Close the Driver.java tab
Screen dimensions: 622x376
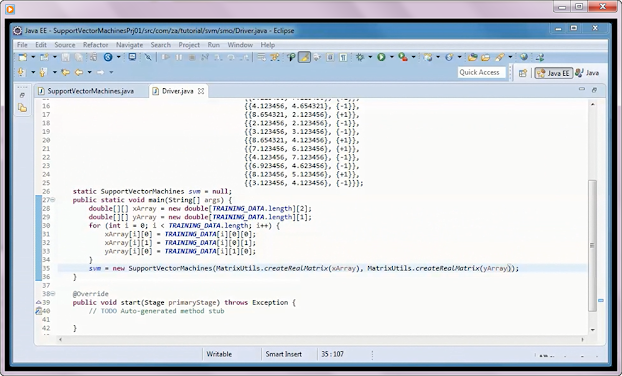(x=201, y=91)
